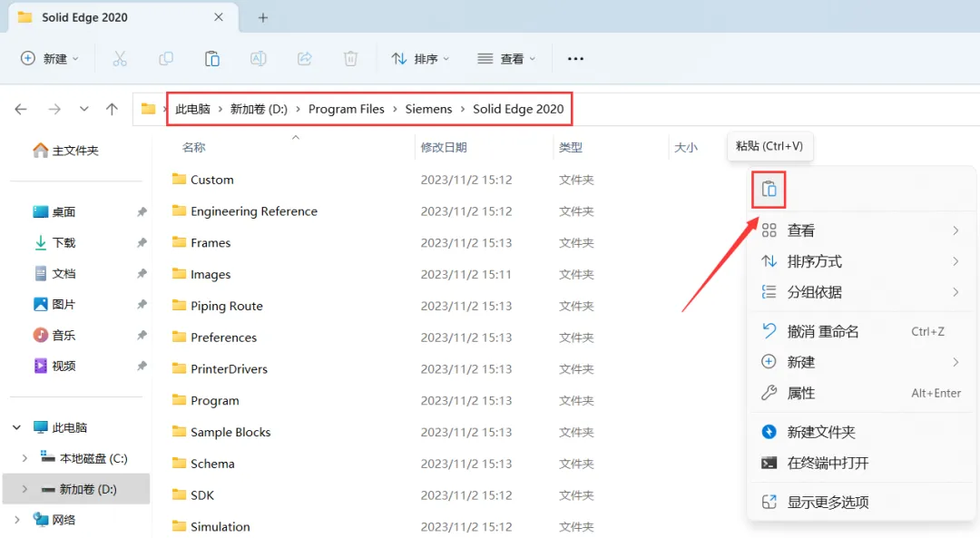
Task: Click the Share icon in toolbar
Action: (304, 59)
